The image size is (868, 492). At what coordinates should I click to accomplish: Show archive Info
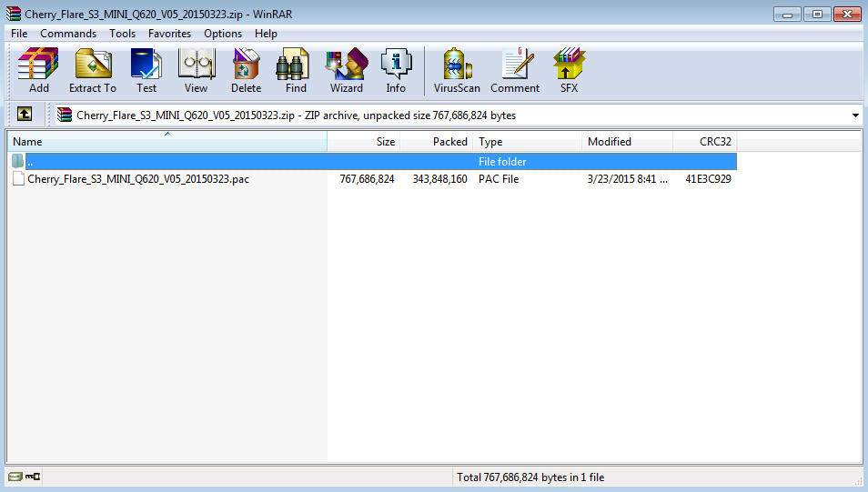click(x=396, y=71)
